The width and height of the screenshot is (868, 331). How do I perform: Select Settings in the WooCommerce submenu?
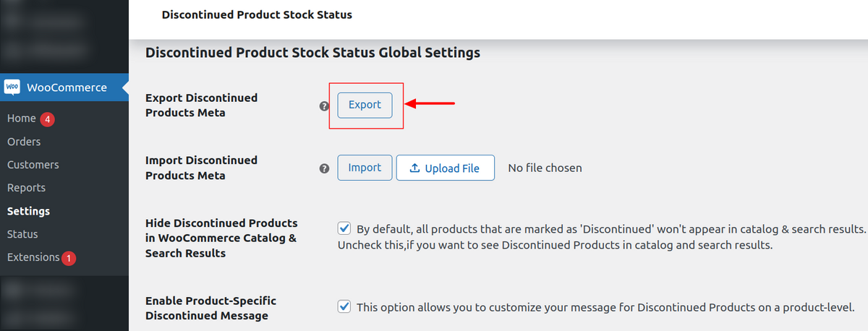coord(28,211)
